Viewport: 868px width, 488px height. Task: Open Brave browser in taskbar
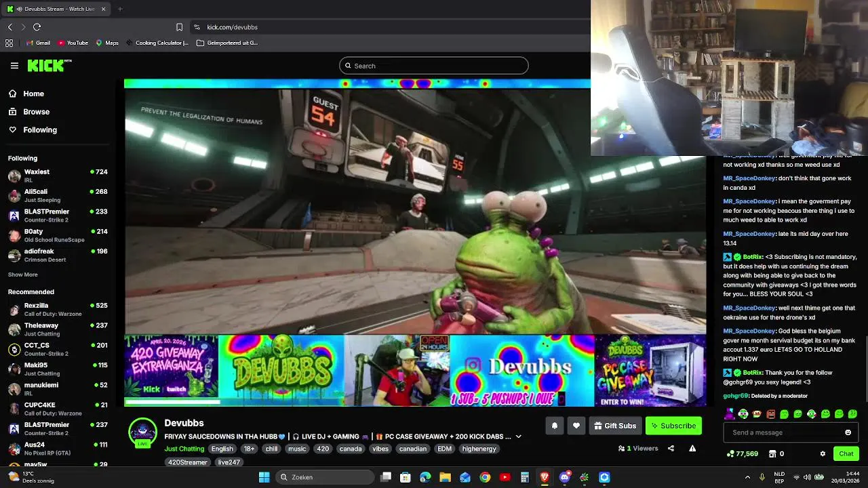(x=545, y=477)
